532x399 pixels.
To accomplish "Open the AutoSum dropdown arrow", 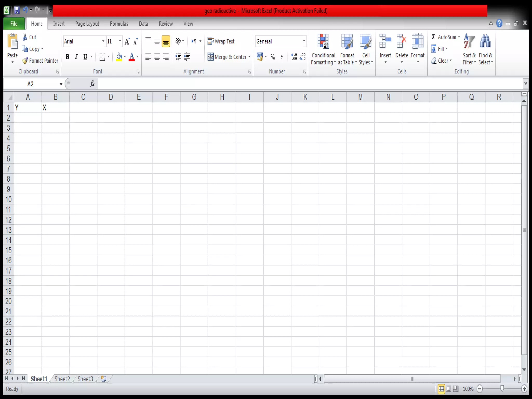I will click(x=459, y=37).
